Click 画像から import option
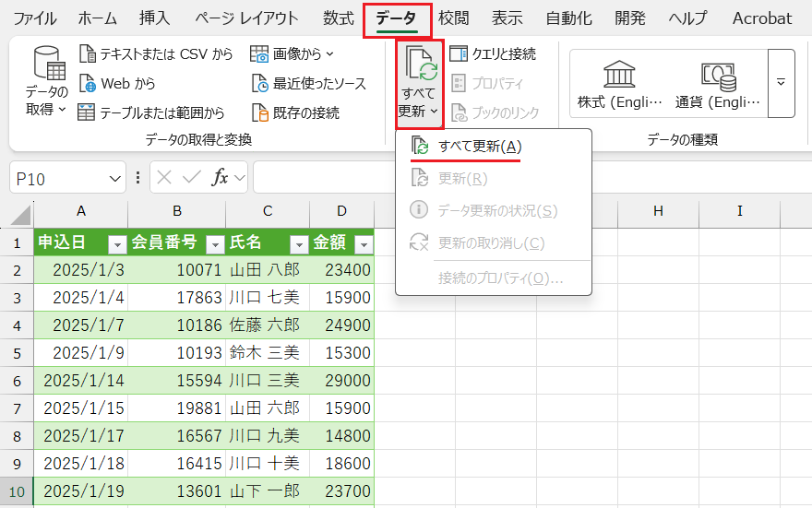This screenshot has height=508, width=812. click(292, 53)
